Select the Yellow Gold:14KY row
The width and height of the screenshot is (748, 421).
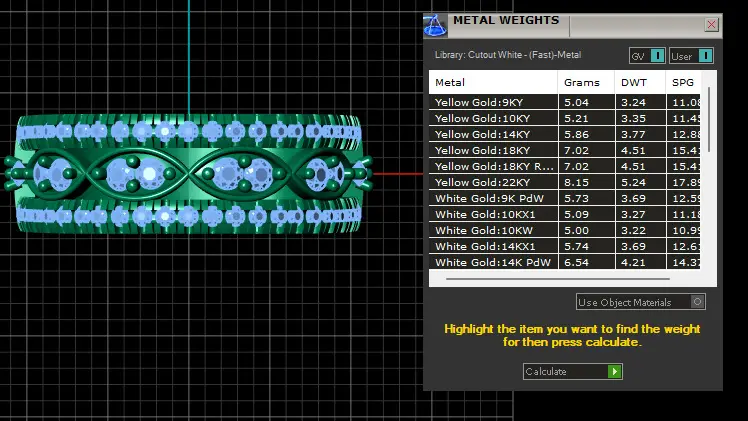click(x=564, y=134)
